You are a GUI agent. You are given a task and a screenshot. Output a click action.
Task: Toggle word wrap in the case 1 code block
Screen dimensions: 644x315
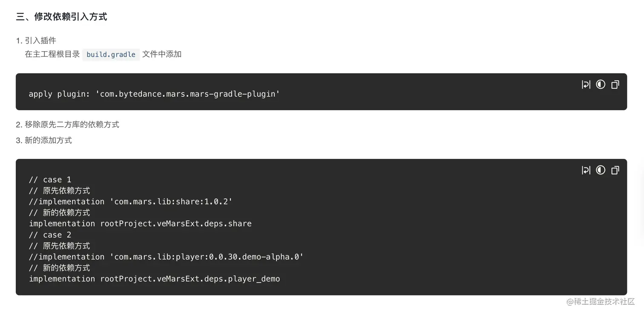[x=586, y=170]
